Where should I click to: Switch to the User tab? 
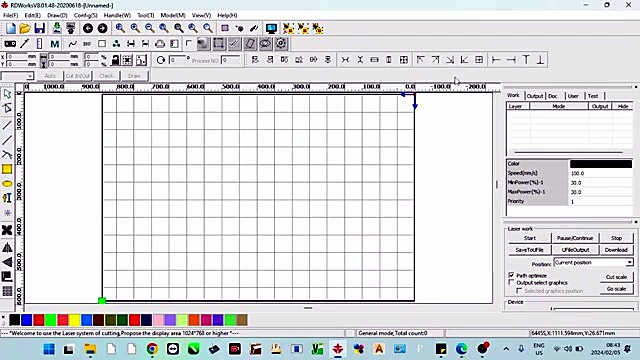point(573,96)
